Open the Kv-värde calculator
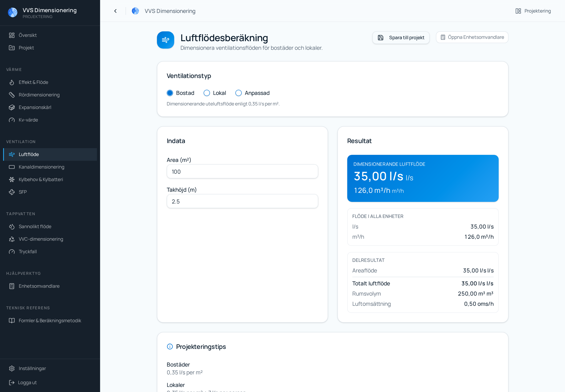The width and height of the screenshot is (565, 392). coord(50,120)
